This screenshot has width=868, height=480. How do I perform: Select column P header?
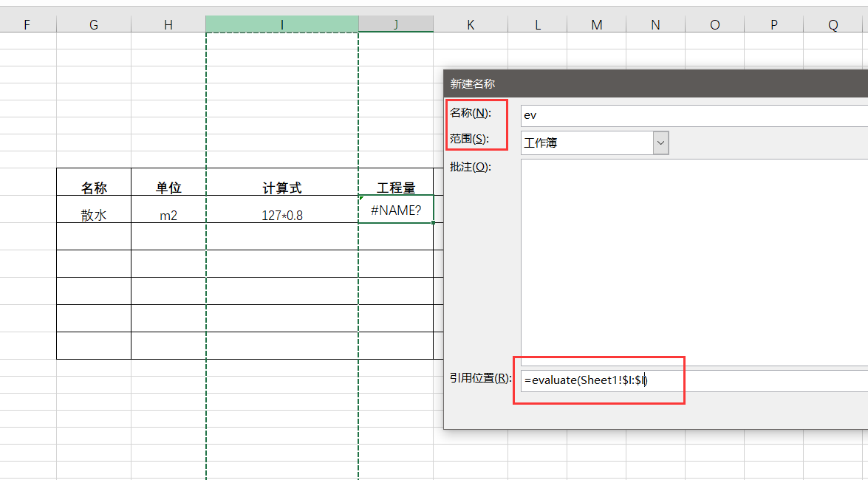[x=773, y=24]
